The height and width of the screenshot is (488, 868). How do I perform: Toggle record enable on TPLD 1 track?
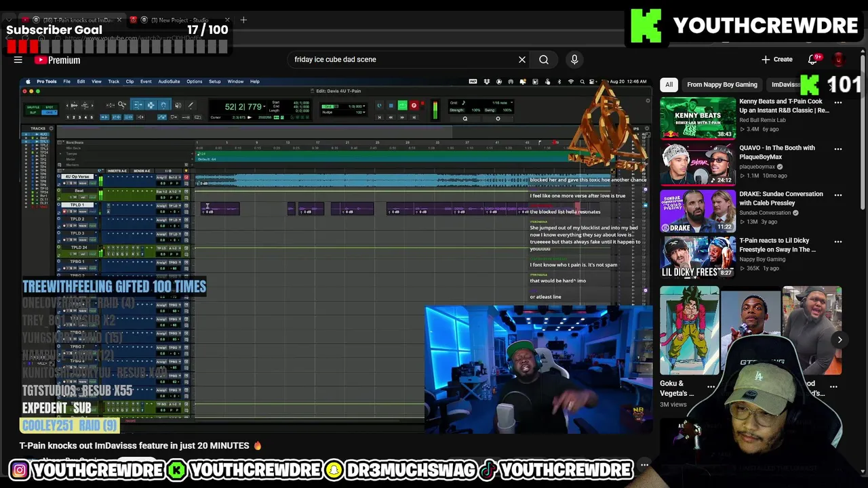coord(64,211)
